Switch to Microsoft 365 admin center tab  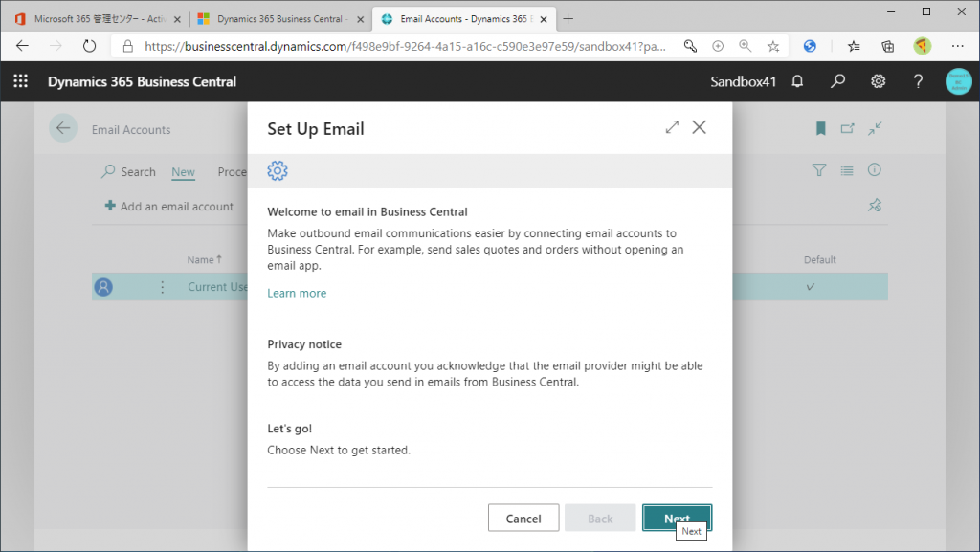pyautogui.click(x=97, y=19)
